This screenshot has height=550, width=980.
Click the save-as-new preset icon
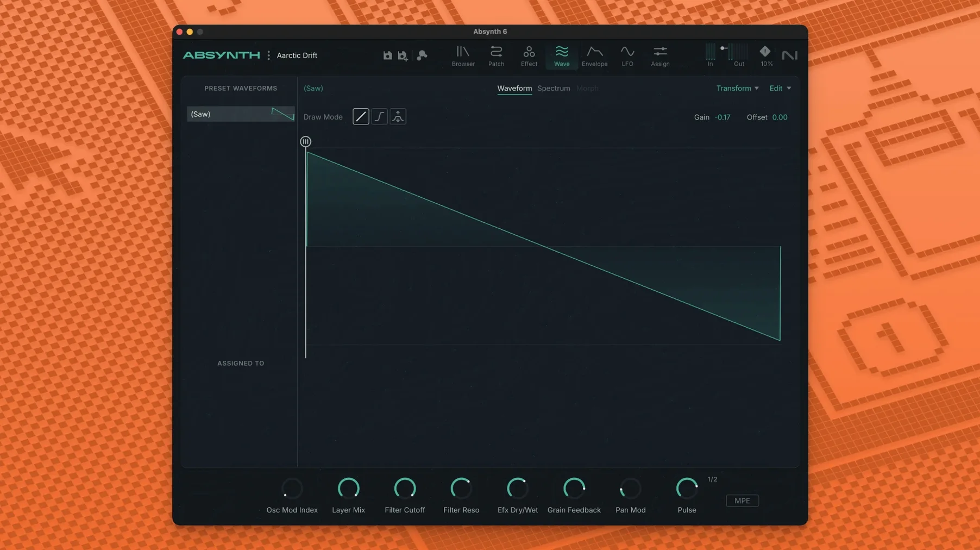coord(403,55)
